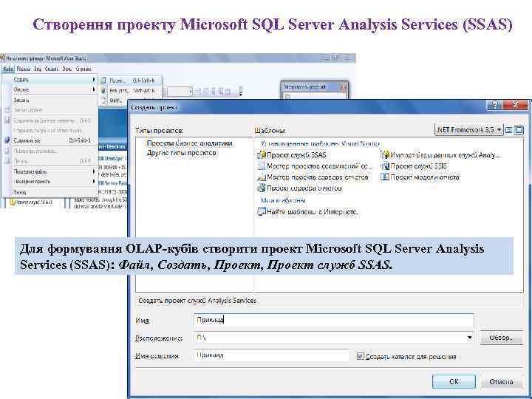Image resolution: width=532 pixels, height=399 pixels.
Task: Click the Web-site icon in the Создать submenu
Action: [103, 91]
